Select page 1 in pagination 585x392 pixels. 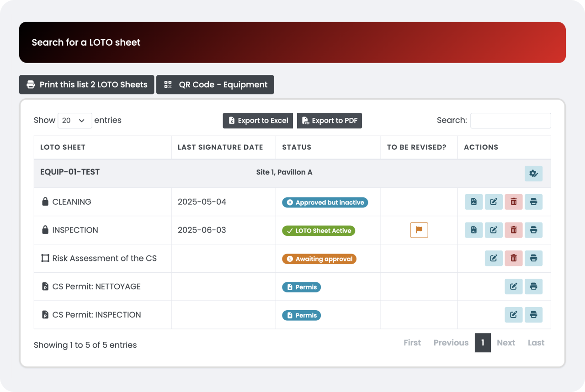[x=483, y=343]
